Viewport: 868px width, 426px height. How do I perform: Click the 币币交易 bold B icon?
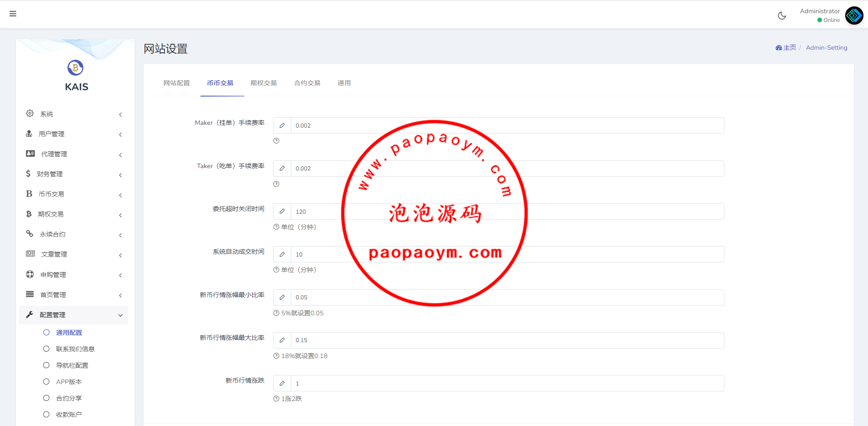tap(29, 194)
